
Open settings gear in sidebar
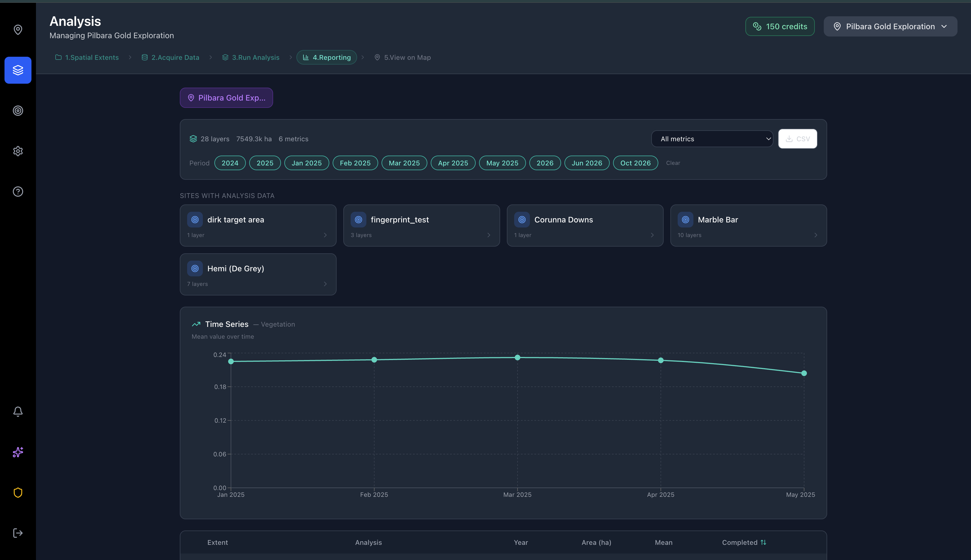click(18, 151)
